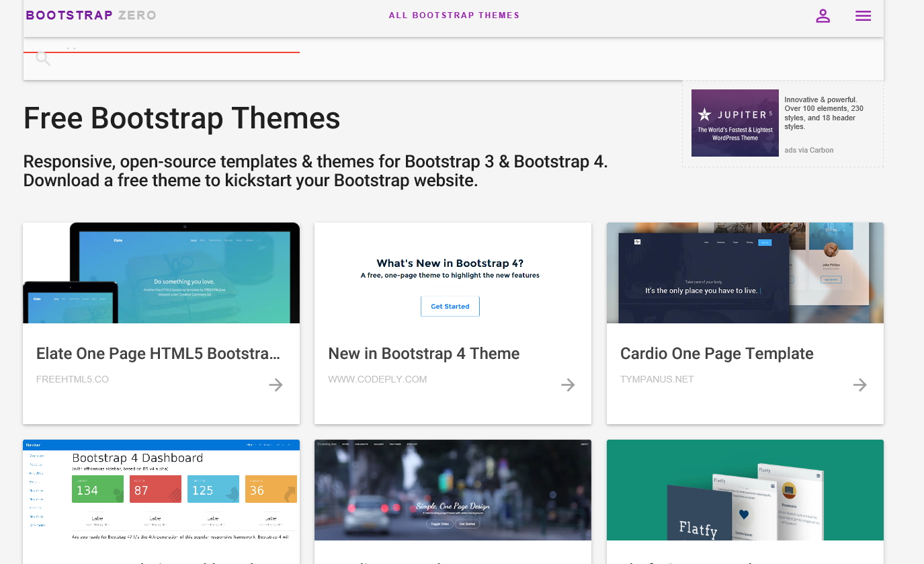Open the user account icon
Image resolution: width=924 pixels, height=564 pixels.
pyautogui.click(x=823, y=16)
